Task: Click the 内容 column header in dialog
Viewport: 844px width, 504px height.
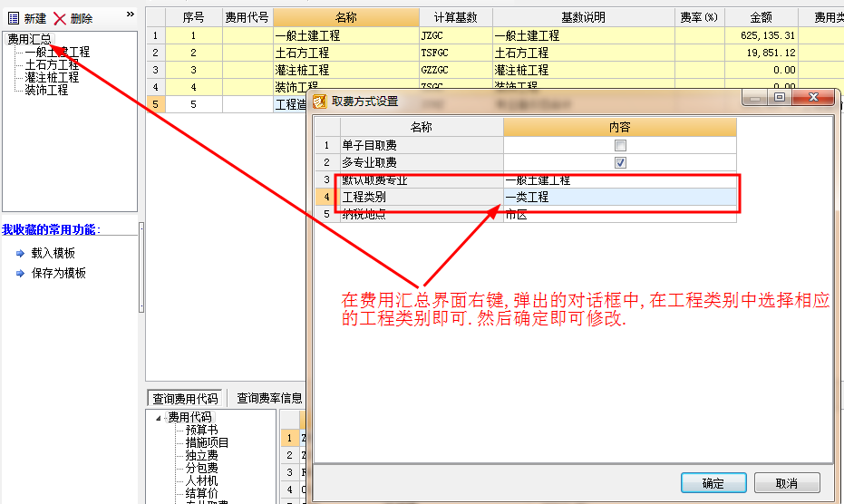Action: pos(619,127)
